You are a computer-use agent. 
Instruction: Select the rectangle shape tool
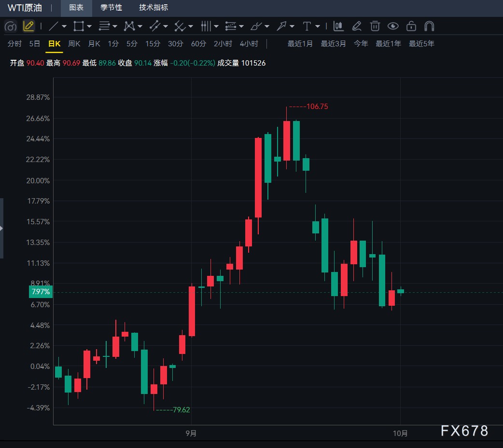point(79,26)
